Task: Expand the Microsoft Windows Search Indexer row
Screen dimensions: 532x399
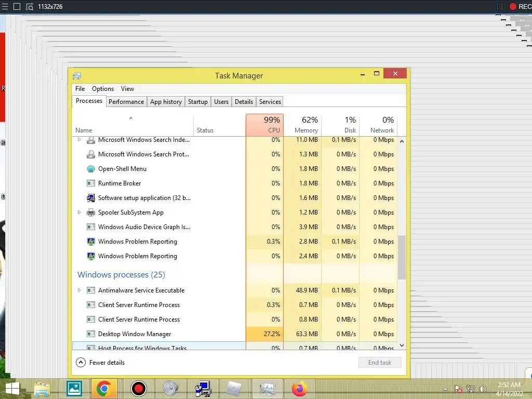Action: [79, 140]
